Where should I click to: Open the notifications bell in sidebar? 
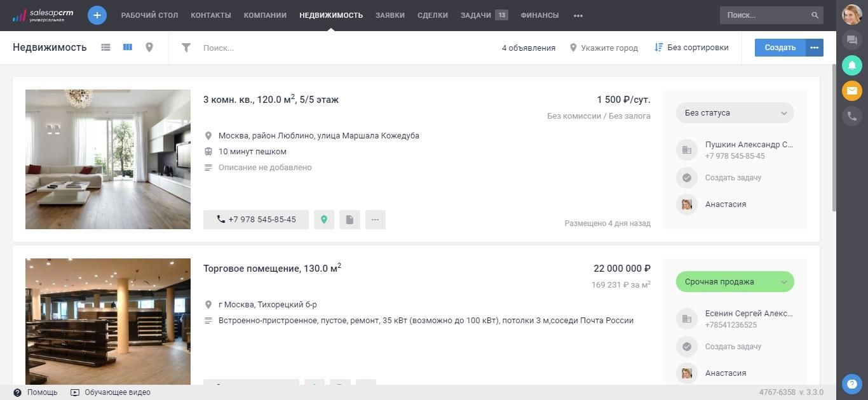coord(851,65)
